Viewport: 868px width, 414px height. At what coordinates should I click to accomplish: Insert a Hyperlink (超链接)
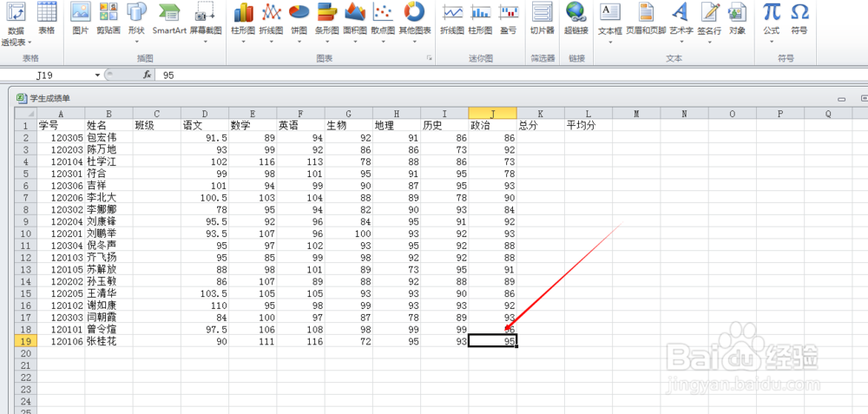pos(575,18)
